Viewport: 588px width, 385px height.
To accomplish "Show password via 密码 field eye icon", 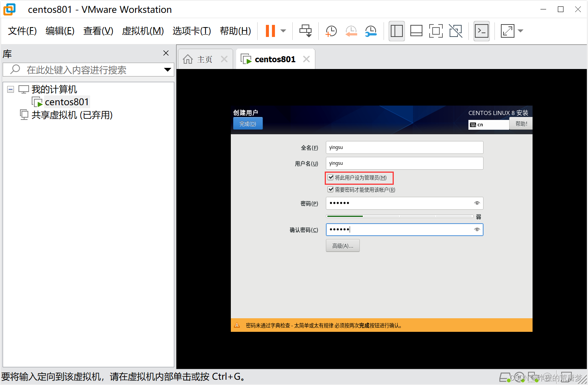I will coord(477,203).
